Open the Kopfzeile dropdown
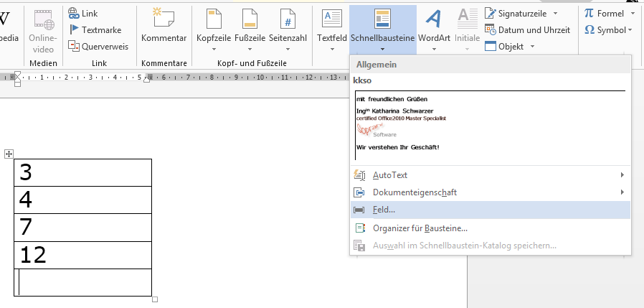The image size is (644, 308). [x=213, y=28]
